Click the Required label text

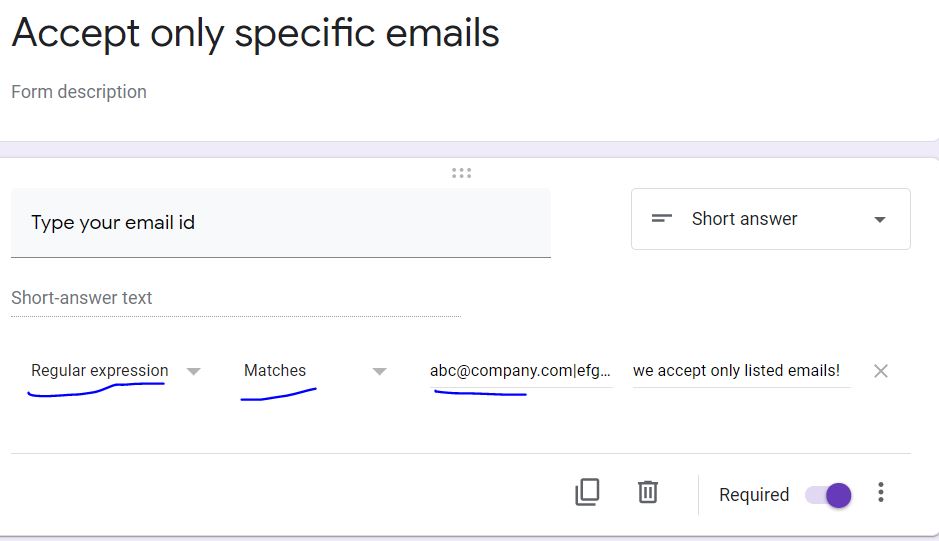click(754, 495)
